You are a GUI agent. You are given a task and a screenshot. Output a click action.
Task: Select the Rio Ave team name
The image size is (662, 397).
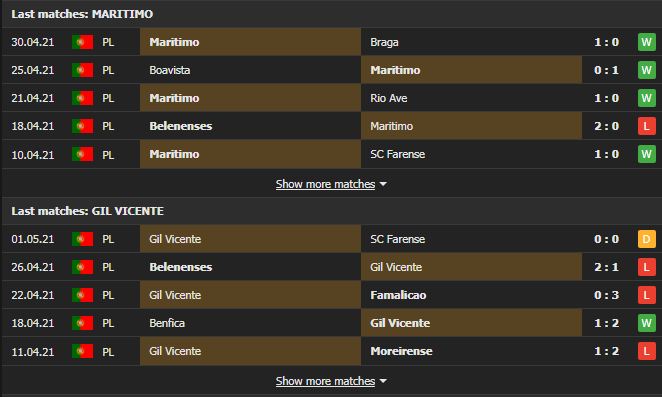click(389, 98)
